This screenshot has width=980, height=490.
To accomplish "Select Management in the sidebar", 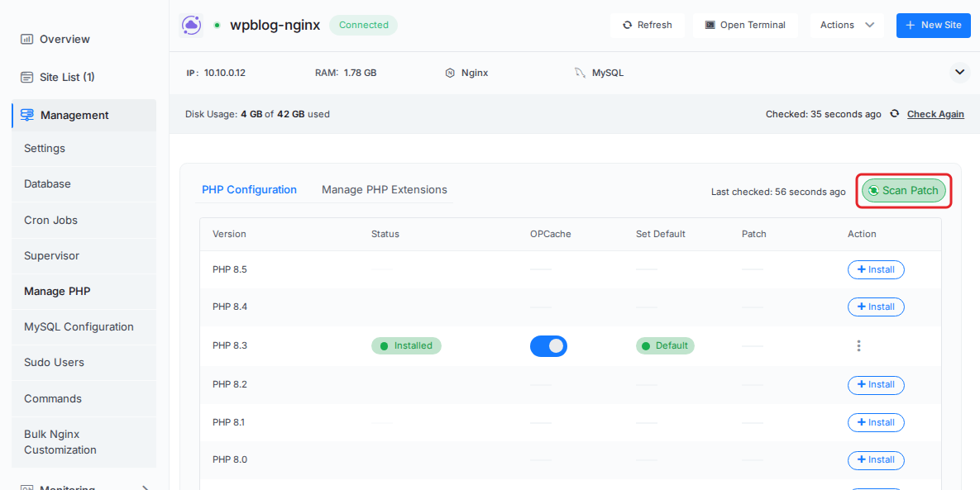I will tap(84, 115).
